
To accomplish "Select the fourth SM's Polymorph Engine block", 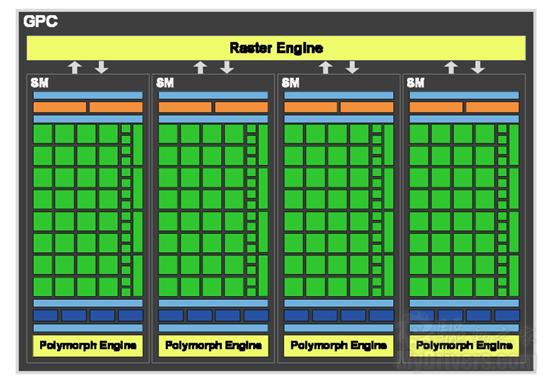I will 464,346.
